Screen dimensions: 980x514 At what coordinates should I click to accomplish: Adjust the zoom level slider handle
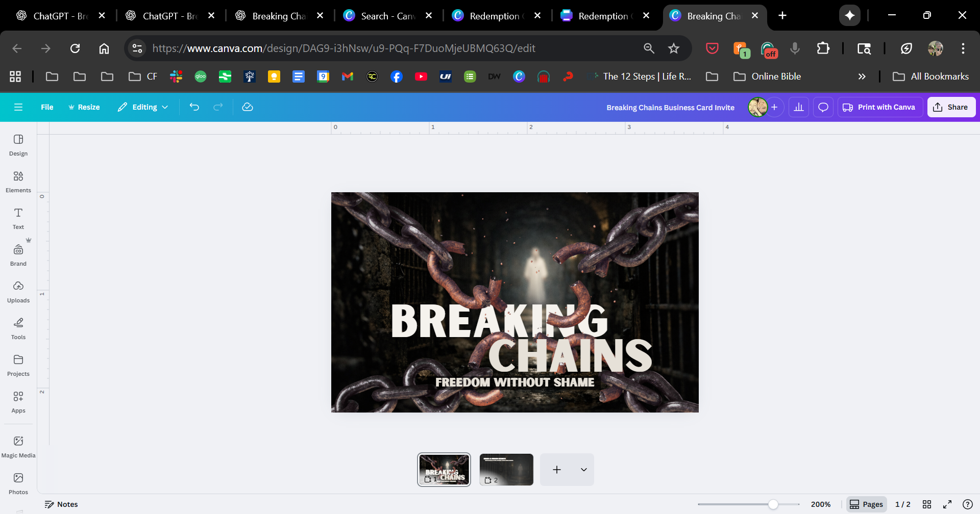(x=773, y=504)
